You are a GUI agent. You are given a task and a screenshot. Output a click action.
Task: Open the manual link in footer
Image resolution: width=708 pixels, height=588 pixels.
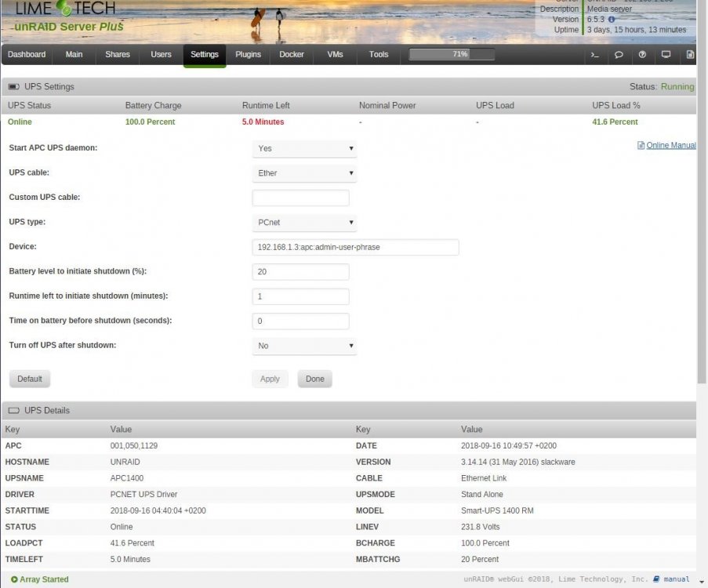click(x=677, y=579)
